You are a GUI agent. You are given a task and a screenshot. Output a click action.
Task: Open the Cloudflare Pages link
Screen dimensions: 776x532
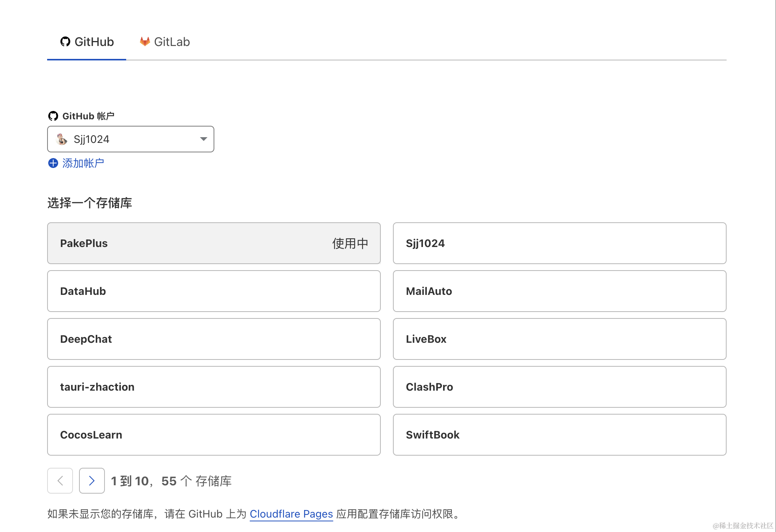coord(291,514)
